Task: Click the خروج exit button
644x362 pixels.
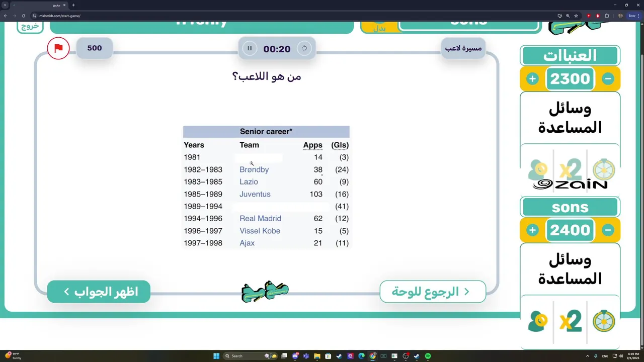Action: coord(30,27)
